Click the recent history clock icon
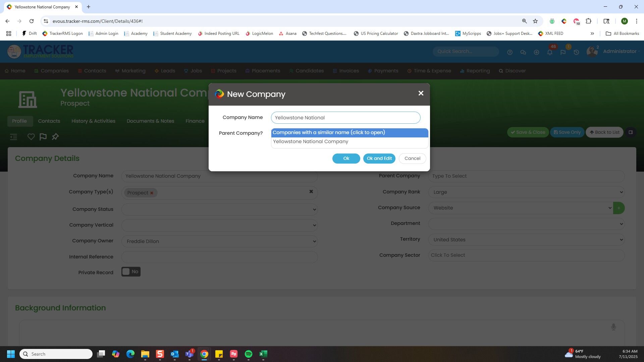644x362 pixels. pos(576,52)
